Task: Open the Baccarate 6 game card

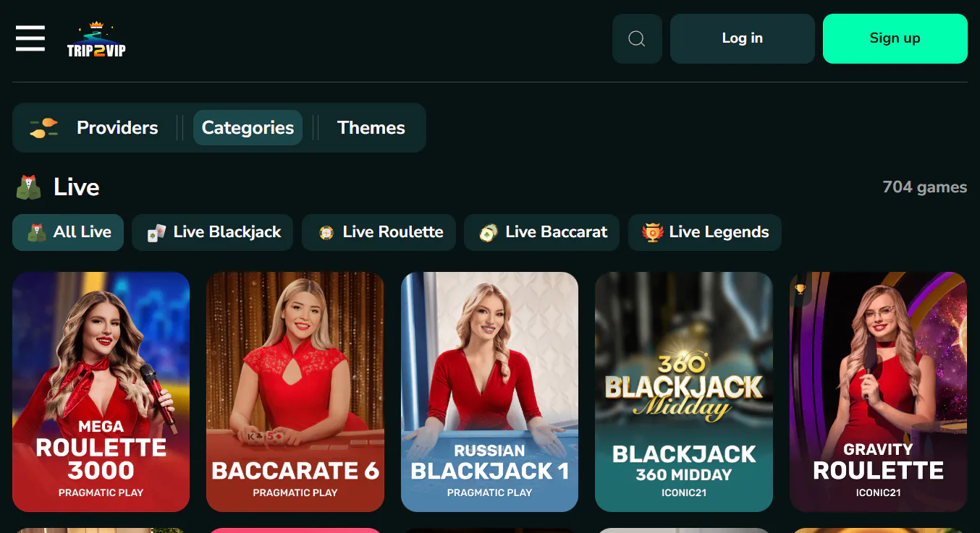Action: pos(295,392)
